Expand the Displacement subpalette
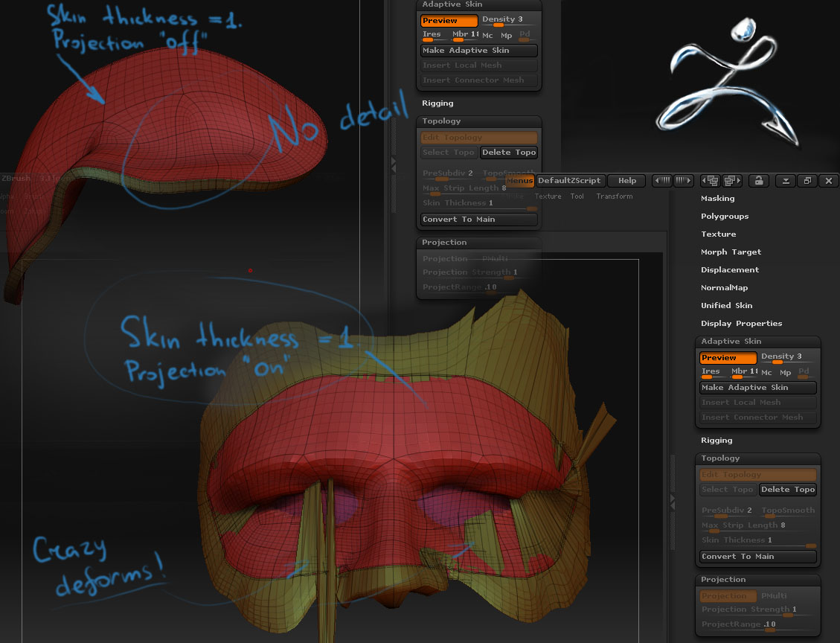Screen dimensions: 840x643 pos(730,269)
